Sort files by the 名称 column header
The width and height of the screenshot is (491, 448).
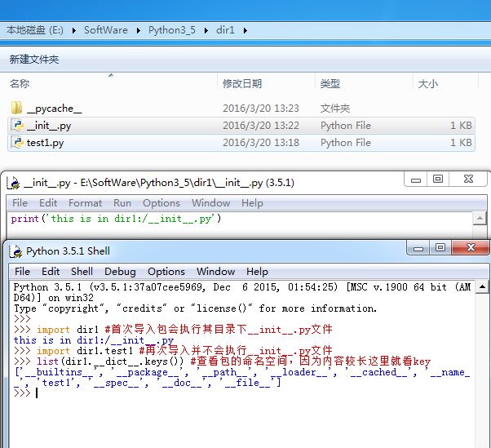(20, 84)
